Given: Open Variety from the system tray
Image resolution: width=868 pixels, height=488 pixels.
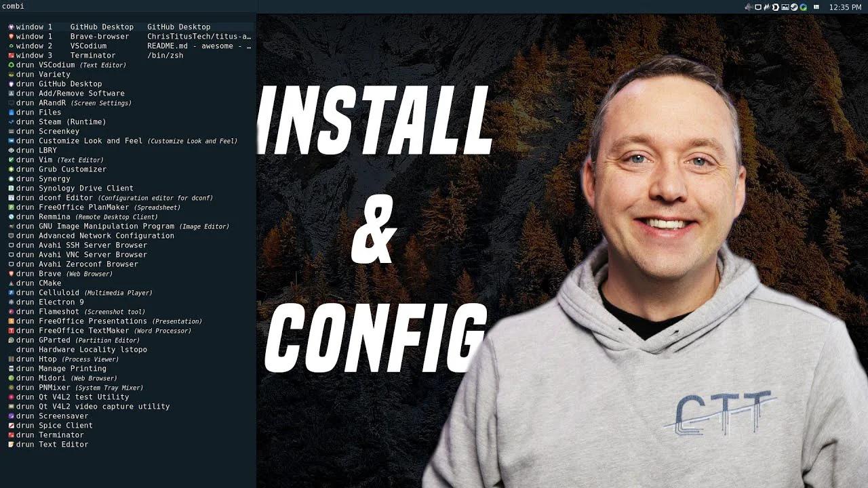Looking at the screenshot, I should coord(784,7).
